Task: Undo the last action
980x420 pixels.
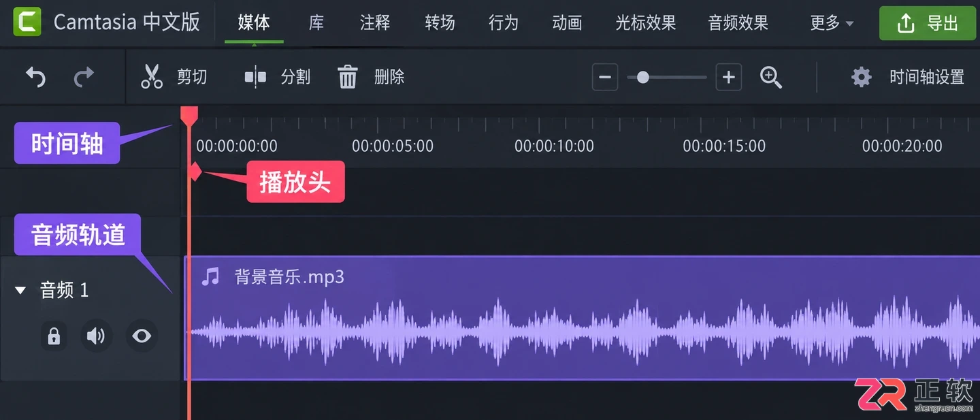Action: point(35,77)
